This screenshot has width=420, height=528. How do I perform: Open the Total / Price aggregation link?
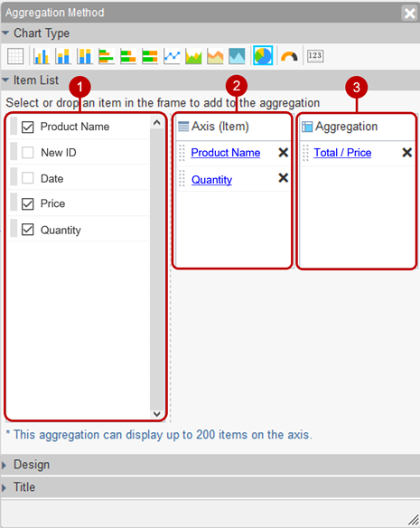click(342, 153)
